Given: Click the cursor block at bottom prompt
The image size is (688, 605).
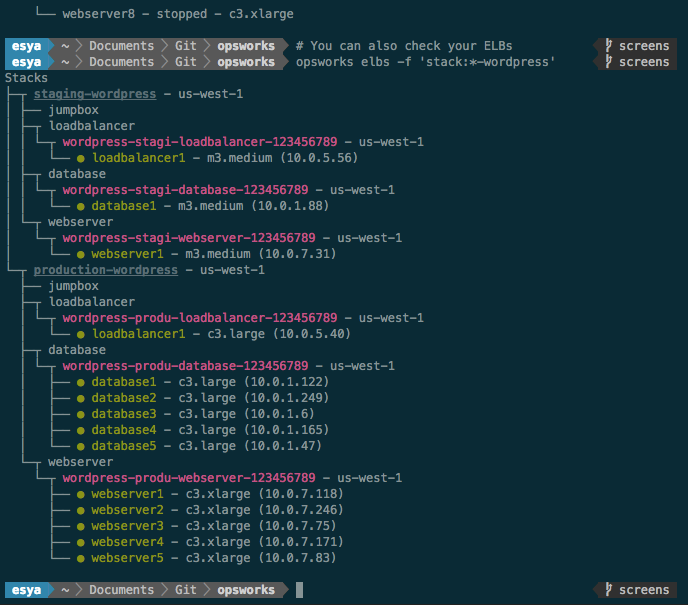Looking at the screenshot, I should click(x=299, y=590).
